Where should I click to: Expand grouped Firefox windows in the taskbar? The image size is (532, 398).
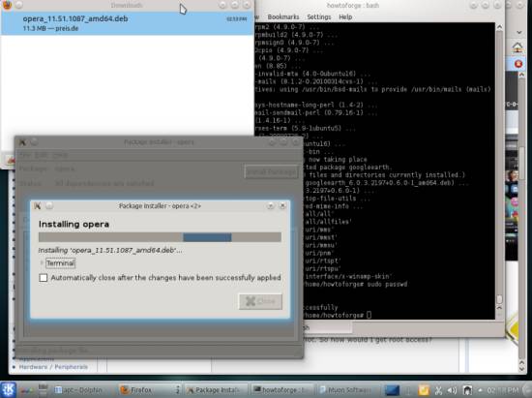click(x=177, y=390)
